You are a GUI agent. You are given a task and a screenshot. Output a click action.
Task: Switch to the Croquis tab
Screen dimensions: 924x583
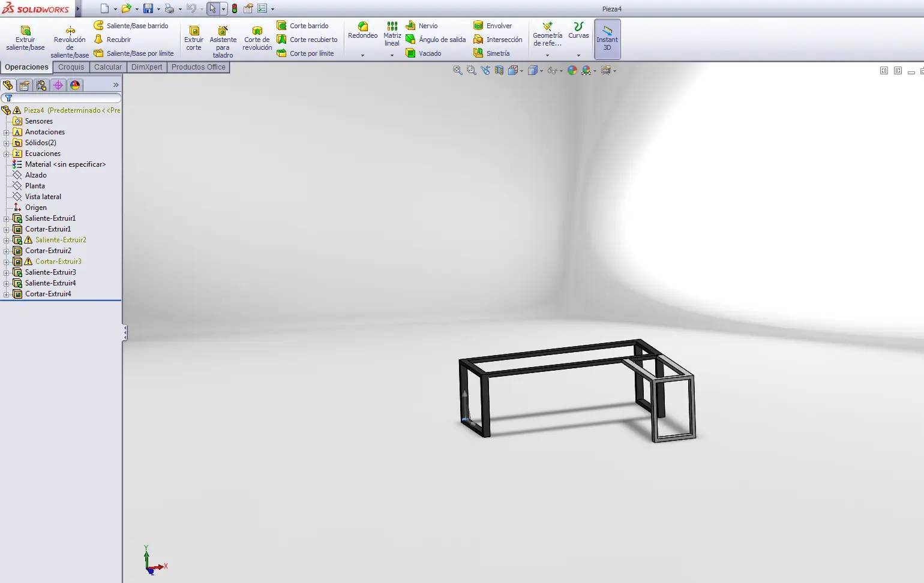[71, 67]
